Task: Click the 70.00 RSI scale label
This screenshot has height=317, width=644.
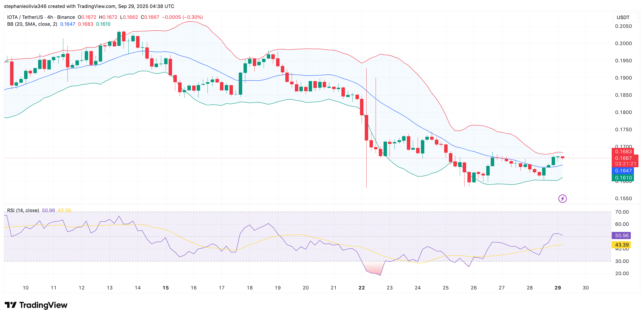Action: click(x=622, y=212)
